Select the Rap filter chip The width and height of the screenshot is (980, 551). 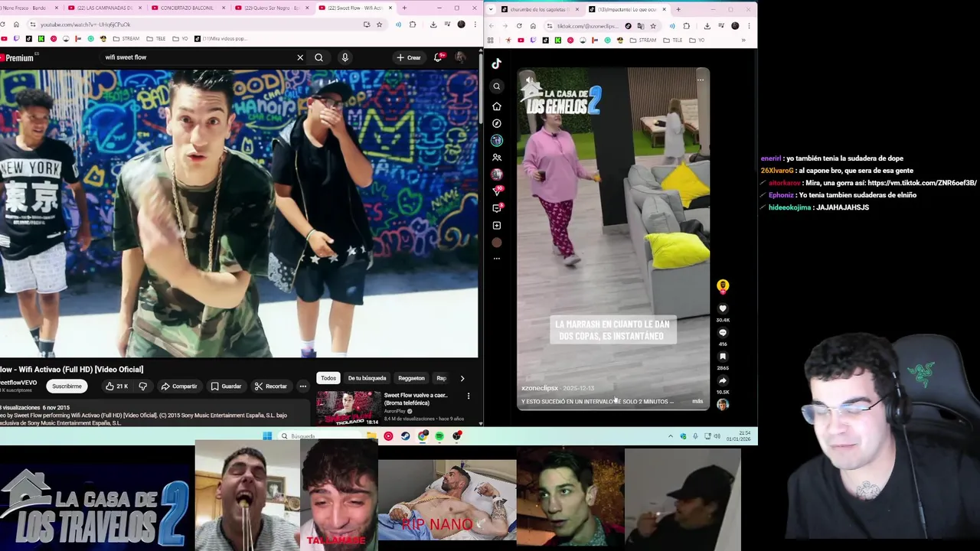click(441, 378)
